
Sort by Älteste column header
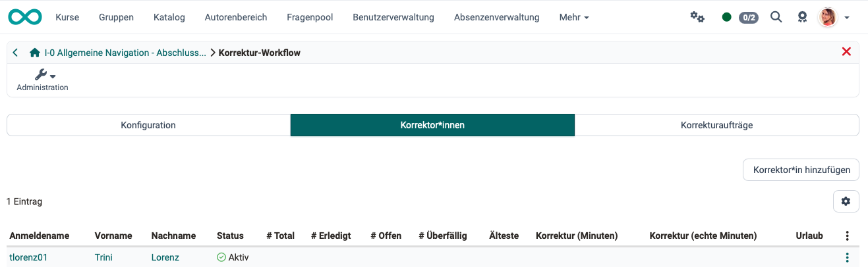(504, 236)
